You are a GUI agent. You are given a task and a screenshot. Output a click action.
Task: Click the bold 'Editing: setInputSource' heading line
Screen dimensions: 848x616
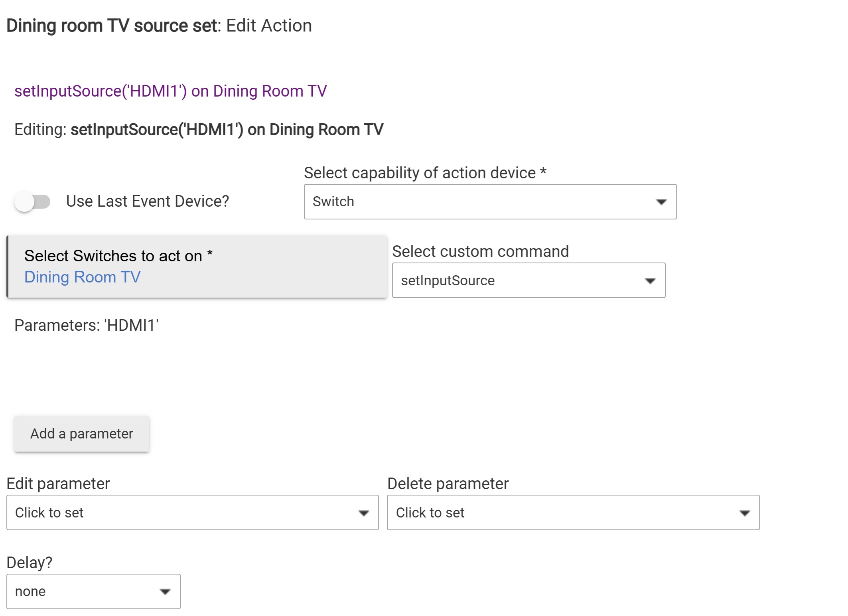click(199, 130)
